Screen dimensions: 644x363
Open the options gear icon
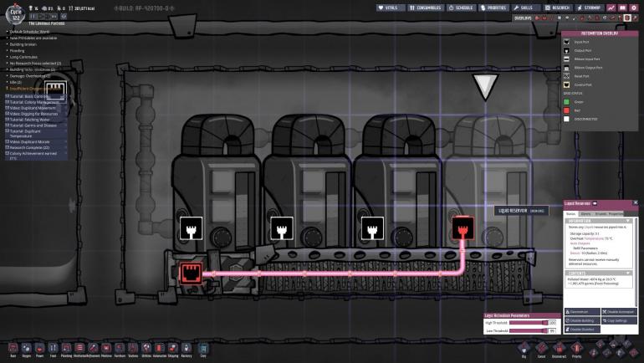click(634, 8)
